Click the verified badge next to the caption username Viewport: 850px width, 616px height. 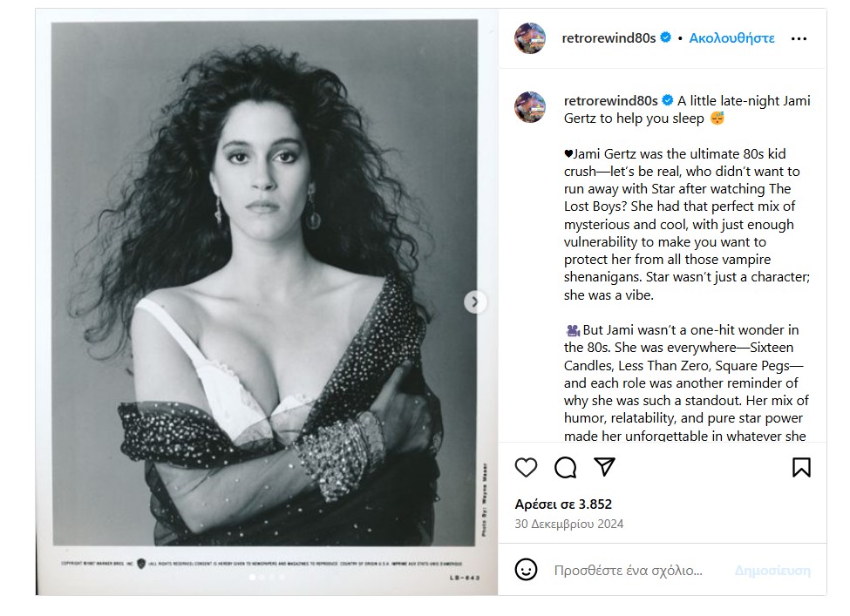click(x=668, y=101)
